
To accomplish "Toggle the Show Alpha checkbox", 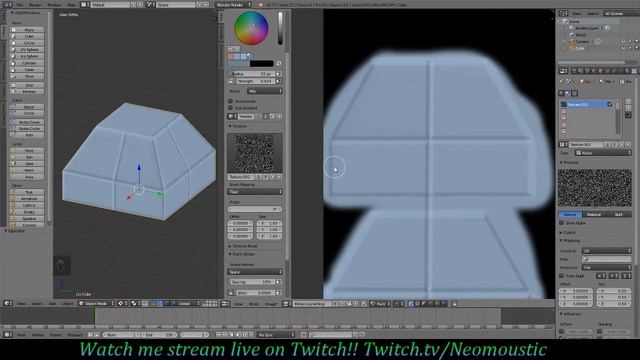I will click(562, 223).
